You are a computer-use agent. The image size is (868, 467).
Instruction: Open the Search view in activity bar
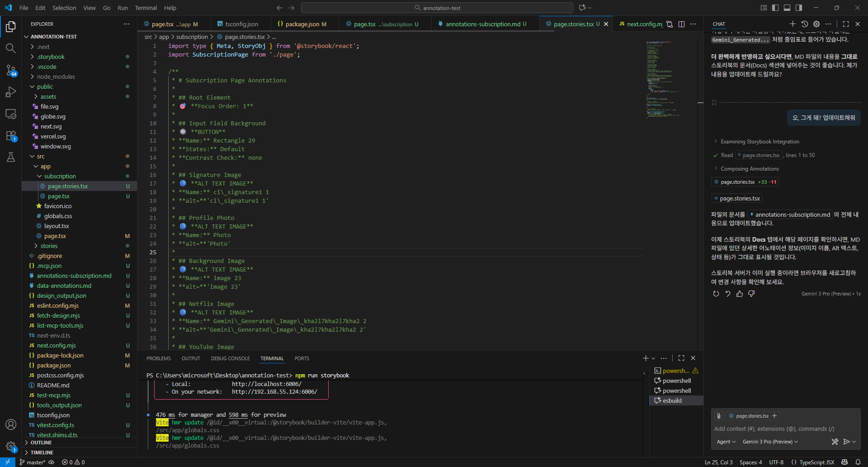click(11, 48)
